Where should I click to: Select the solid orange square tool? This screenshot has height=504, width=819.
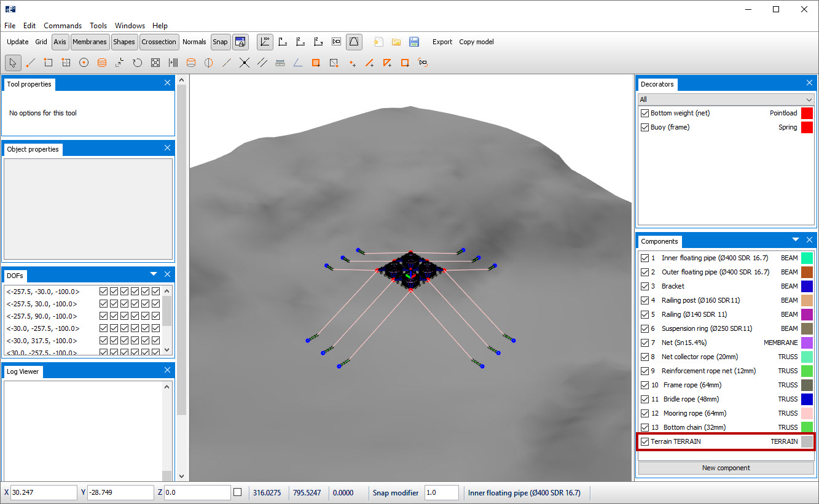point(316,63)
